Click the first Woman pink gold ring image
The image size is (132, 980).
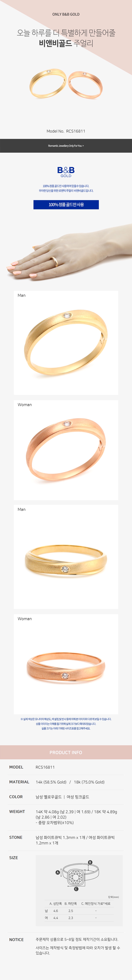click(66, 450)
